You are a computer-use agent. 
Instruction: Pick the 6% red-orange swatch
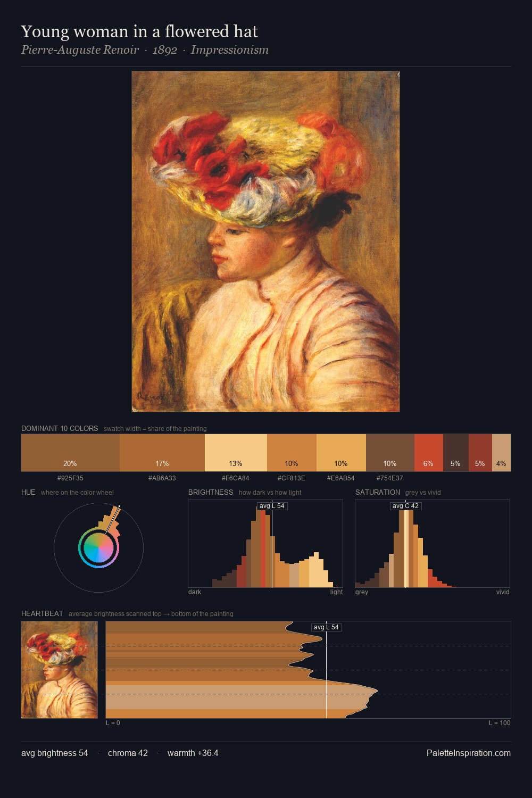pos(429,453)
